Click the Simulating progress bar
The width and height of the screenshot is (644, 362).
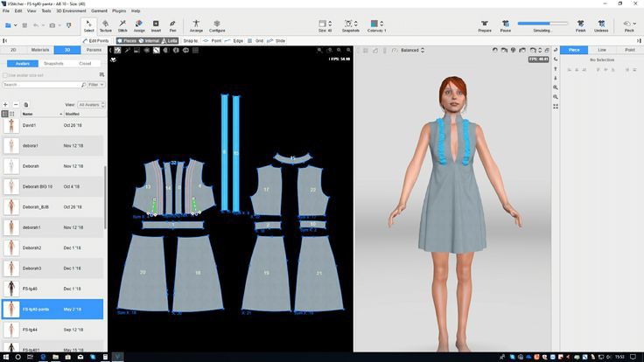(542, 24)
